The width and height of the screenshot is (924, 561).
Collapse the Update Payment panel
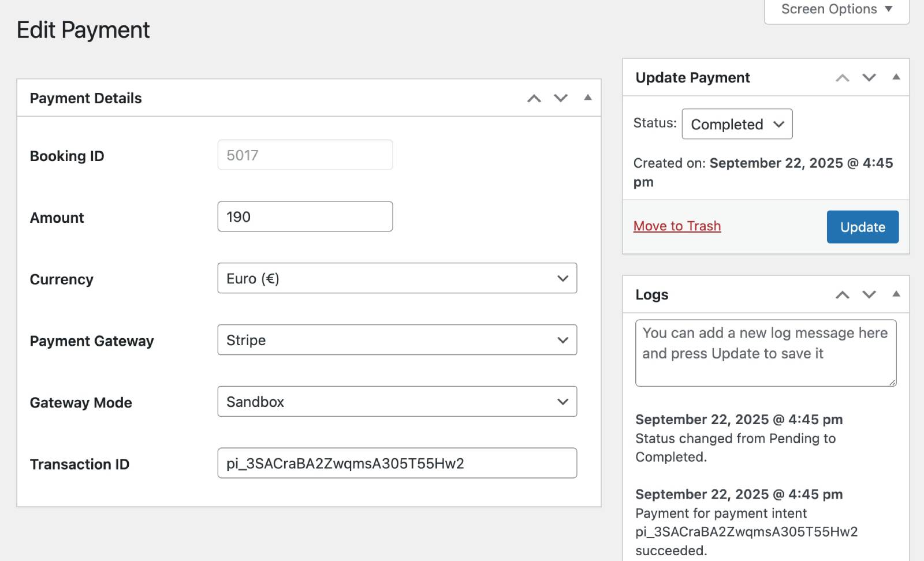pos(896,77)
